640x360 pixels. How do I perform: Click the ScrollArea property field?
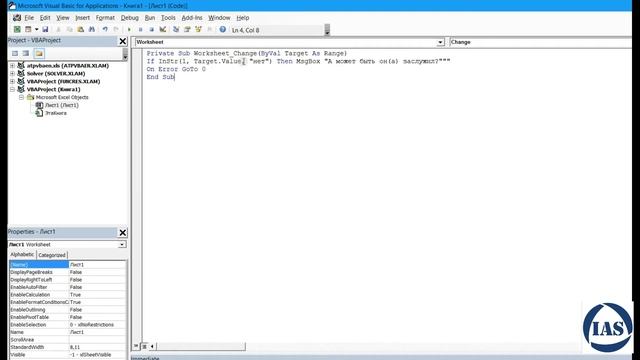(98, 340)
